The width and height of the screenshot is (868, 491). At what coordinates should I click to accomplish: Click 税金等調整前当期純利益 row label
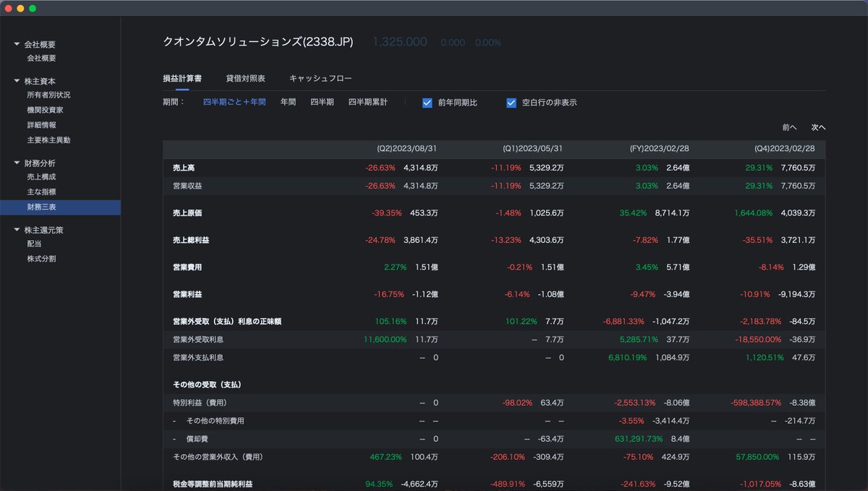tap(213, 484)
